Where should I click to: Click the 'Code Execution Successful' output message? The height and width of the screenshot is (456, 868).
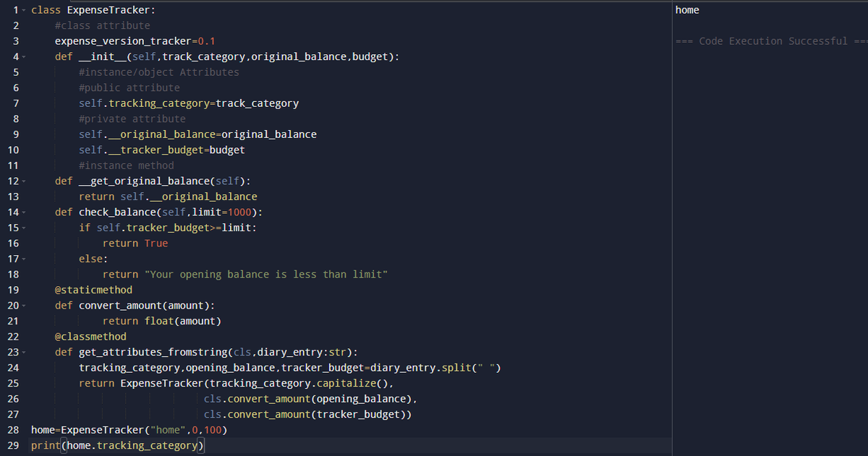tap(773, 41)
